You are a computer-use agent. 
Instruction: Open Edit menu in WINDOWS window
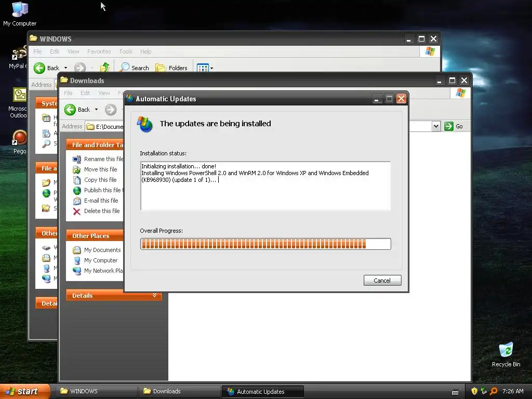click(54, 51)
